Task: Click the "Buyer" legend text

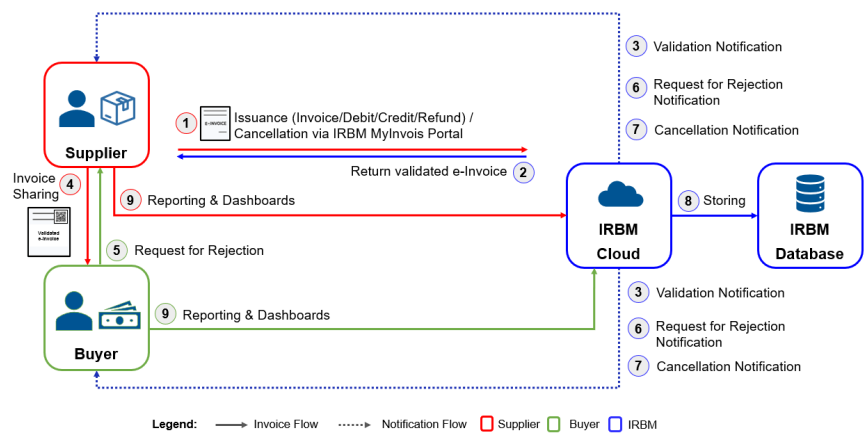Action: point(584,425)
